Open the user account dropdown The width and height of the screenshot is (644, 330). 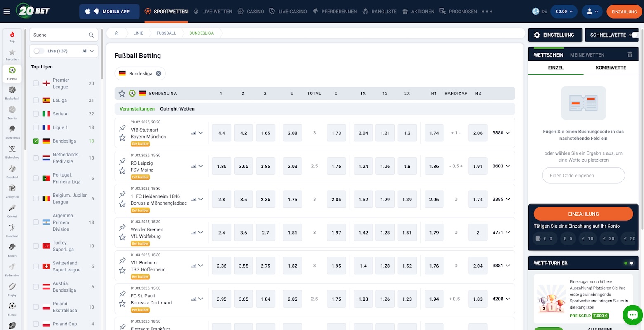tap(592, 12)
